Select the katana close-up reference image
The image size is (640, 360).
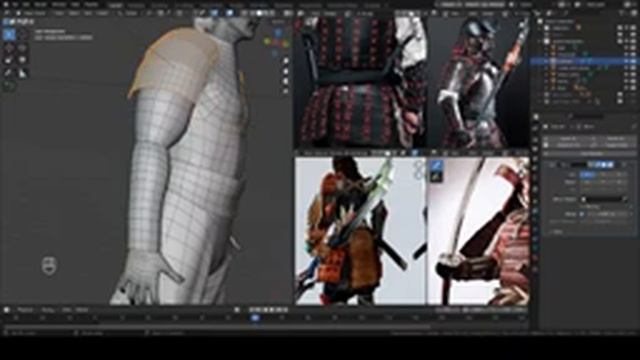click(x=479, y=231)
